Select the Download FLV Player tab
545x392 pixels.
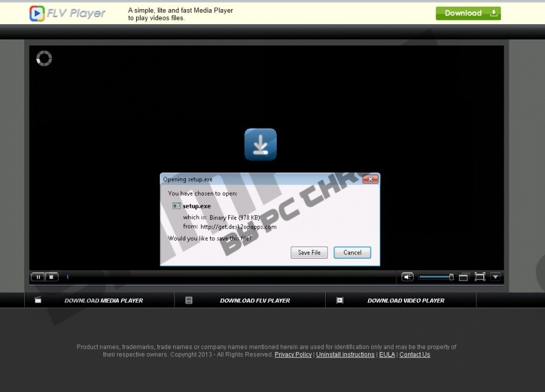click(x=254, y=301)
